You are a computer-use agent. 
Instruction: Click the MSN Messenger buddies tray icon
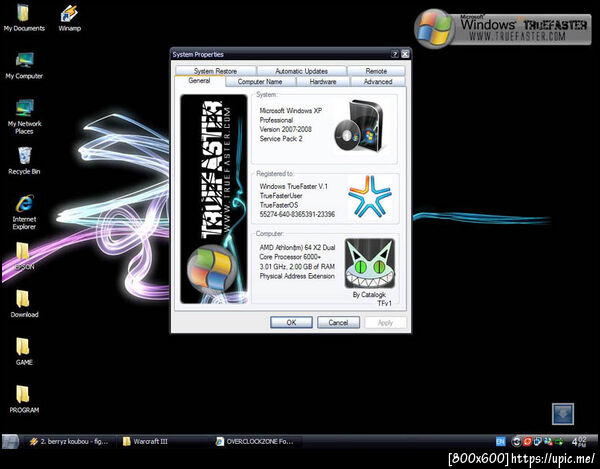coord(548,442)
